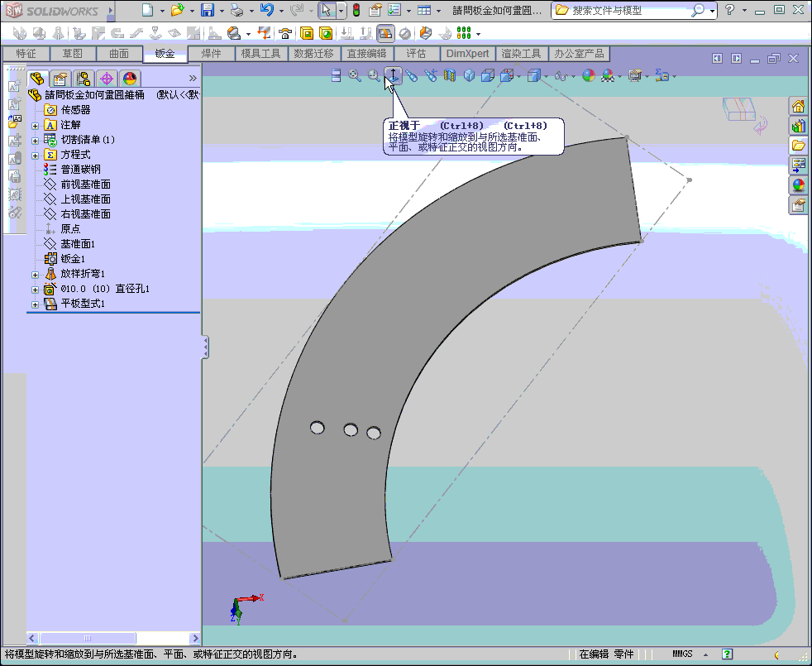This screenshot has width=812, height=666.
Task: Open the search box dropdown arrow
Action: 713,11
